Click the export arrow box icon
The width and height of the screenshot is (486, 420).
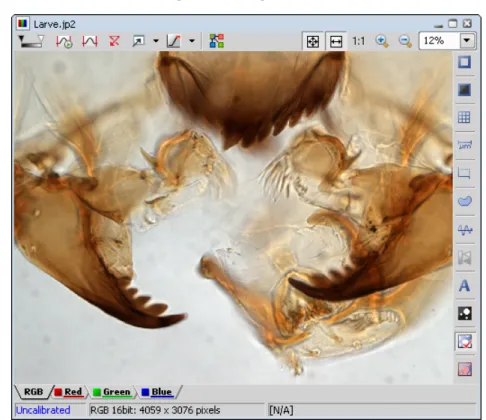pos(138,41)
